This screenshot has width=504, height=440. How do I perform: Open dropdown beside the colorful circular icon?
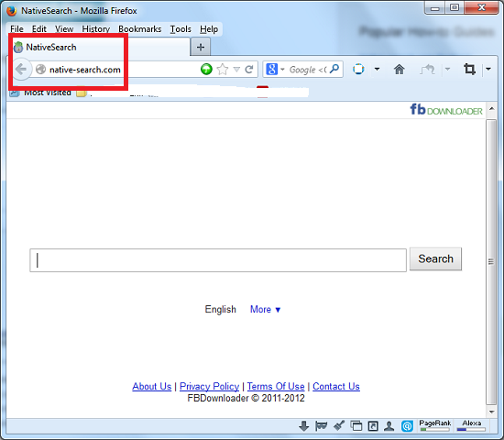click(x=377, y=69)
